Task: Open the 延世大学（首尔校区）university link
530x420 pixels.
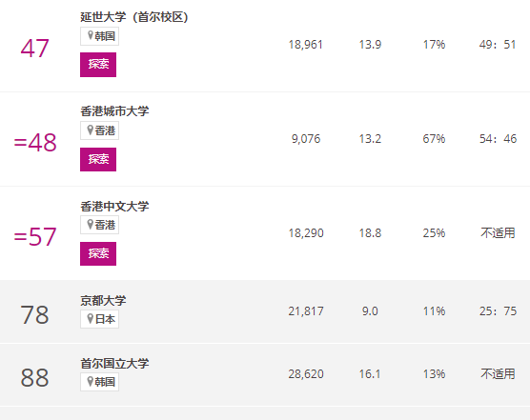Action: (x=134, y=17)
